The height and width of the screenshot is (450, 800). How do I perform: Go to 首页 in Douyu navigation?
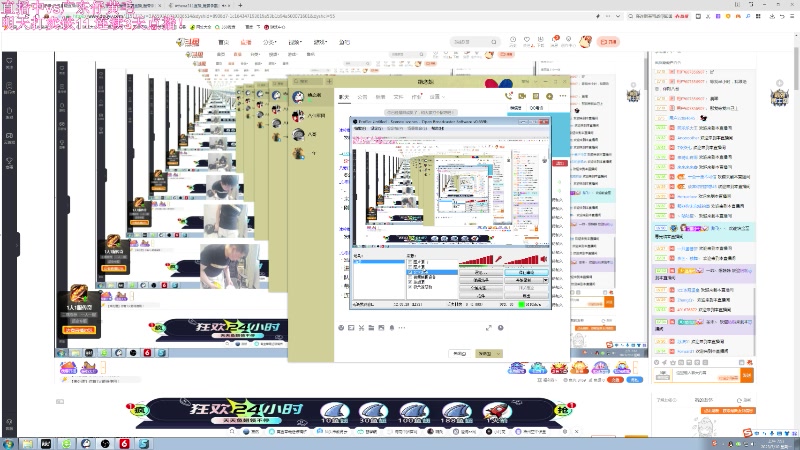pos(223,42)
